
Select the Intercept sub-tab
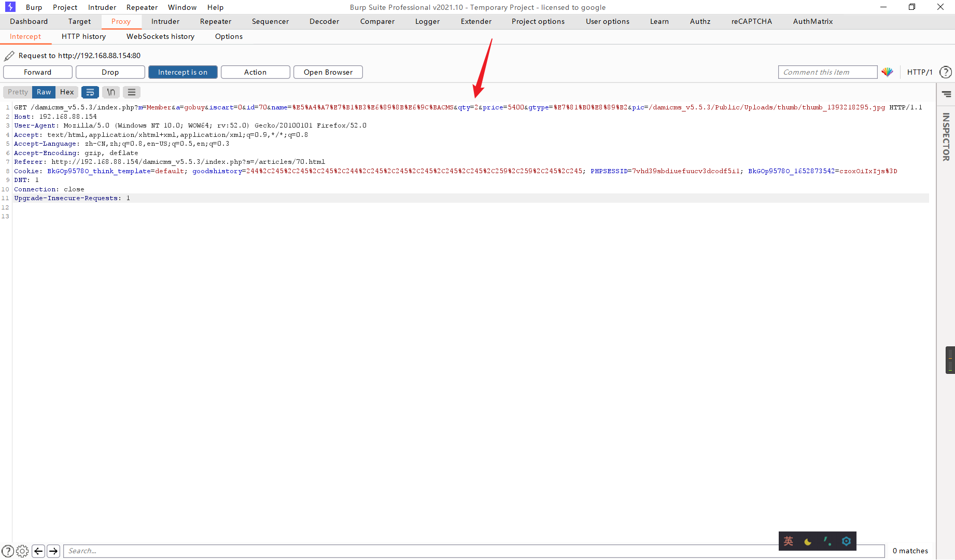(25, 36)
